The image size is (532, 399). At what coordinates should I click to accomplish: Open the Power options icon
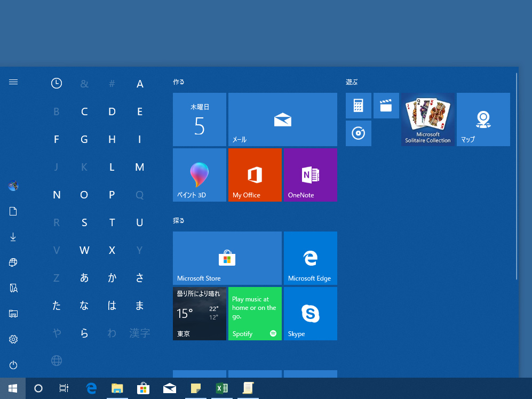(13, 365)
